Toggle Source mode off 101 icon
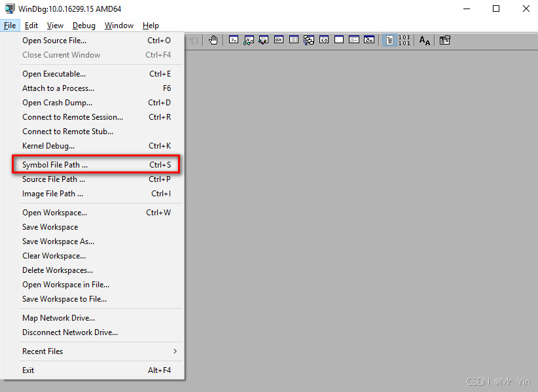 (404, 40)
